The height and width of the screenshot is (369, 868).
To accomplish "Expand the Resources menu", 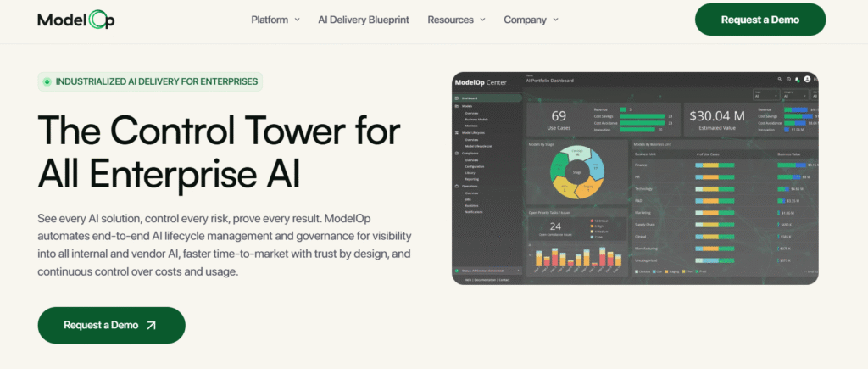I will (456, 20).
